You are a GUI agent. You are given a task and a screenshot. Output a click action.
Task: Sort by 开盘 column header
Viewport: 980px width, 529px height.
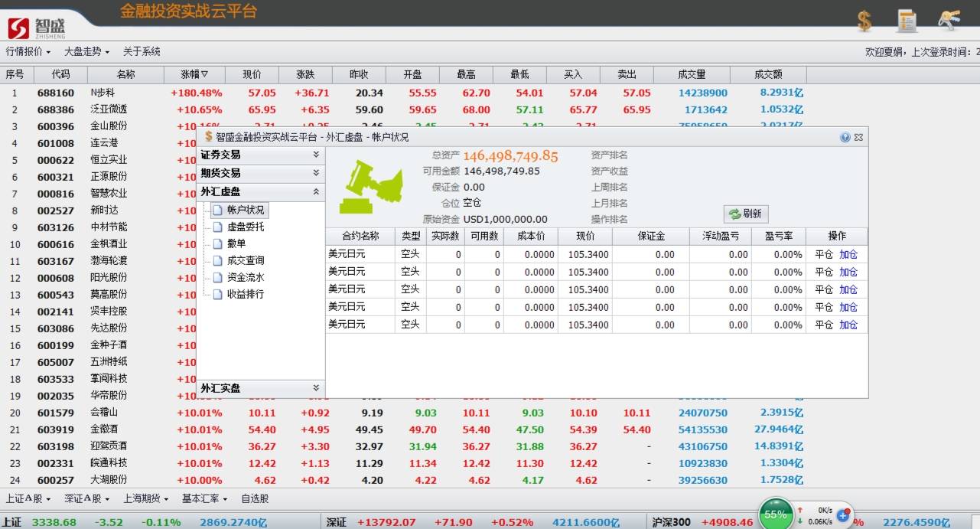[x=412, y=74]
